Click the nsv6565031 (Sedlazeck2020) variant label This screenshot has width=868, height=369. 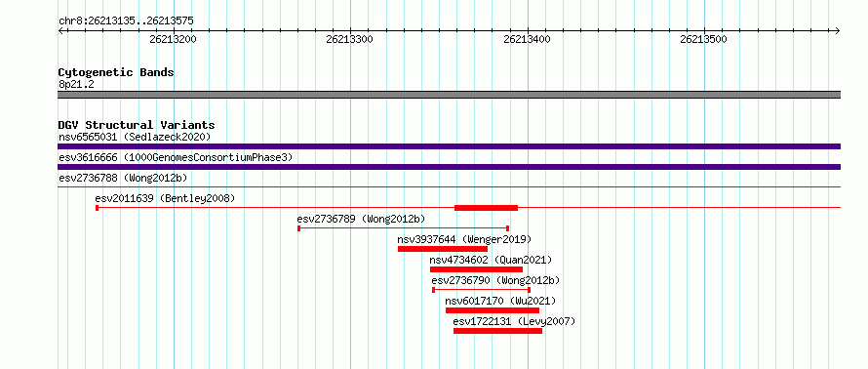135,137
